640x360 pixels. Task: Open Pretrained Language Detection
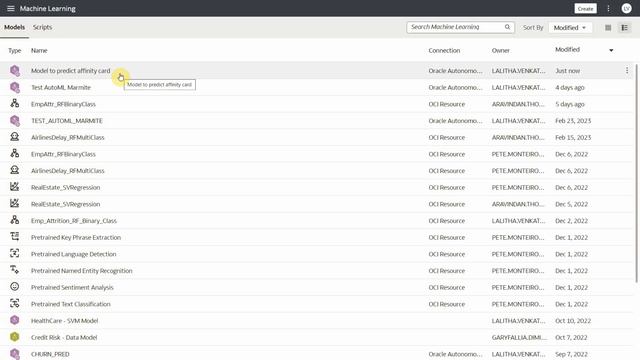coord(73,254)
